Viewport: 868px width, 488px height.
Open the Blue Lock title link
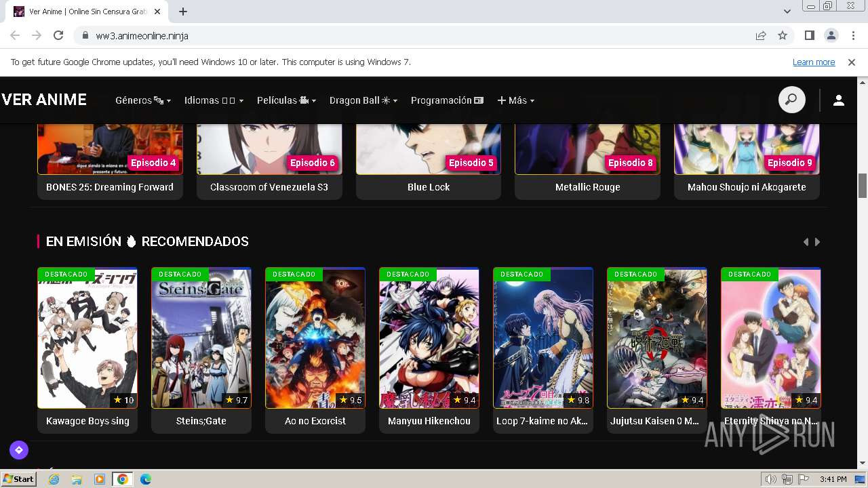pyautogui.click(x=429, y=187)
